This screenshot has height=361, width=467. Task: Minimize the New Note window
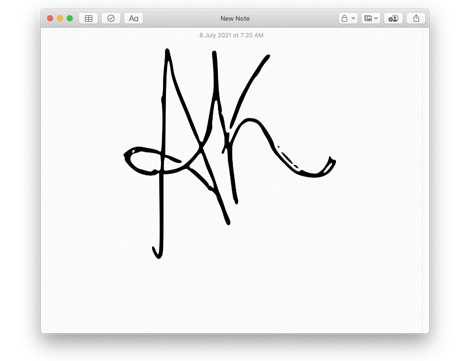coord(60,18)
